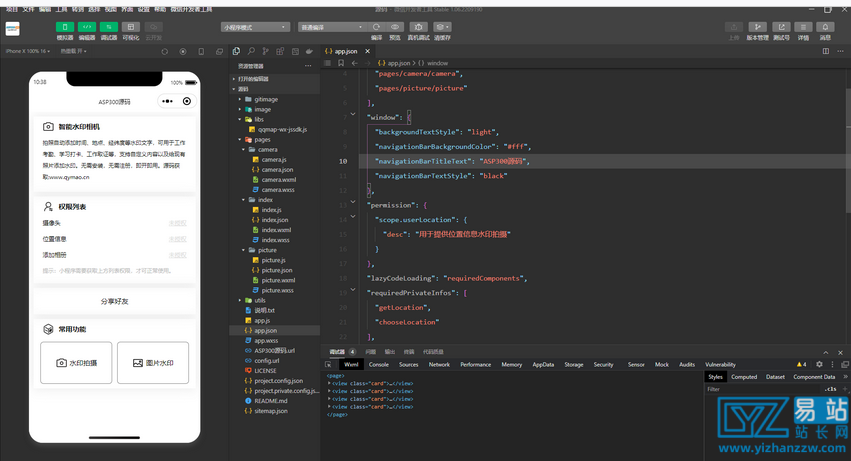
Task: Click the 编译 compile refresh icon
Action: click(x=377, y=27)
